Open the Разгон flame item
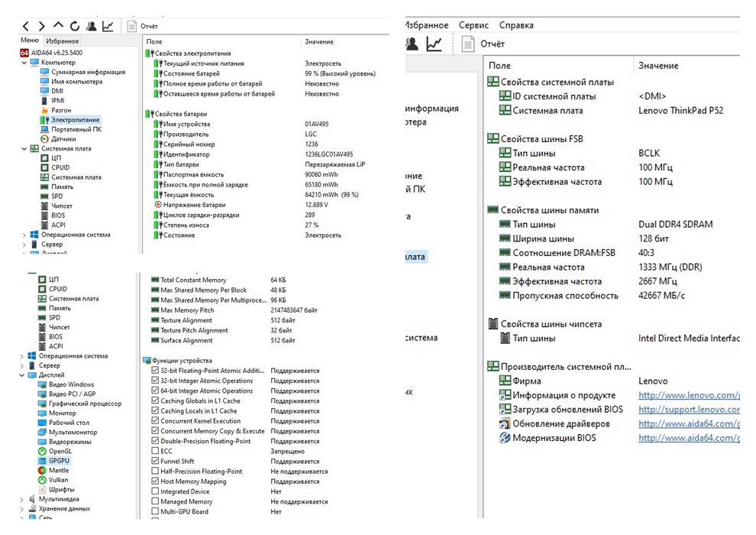Image resolution: width=756 pixels, height=535 pixels. coord(61,110)
